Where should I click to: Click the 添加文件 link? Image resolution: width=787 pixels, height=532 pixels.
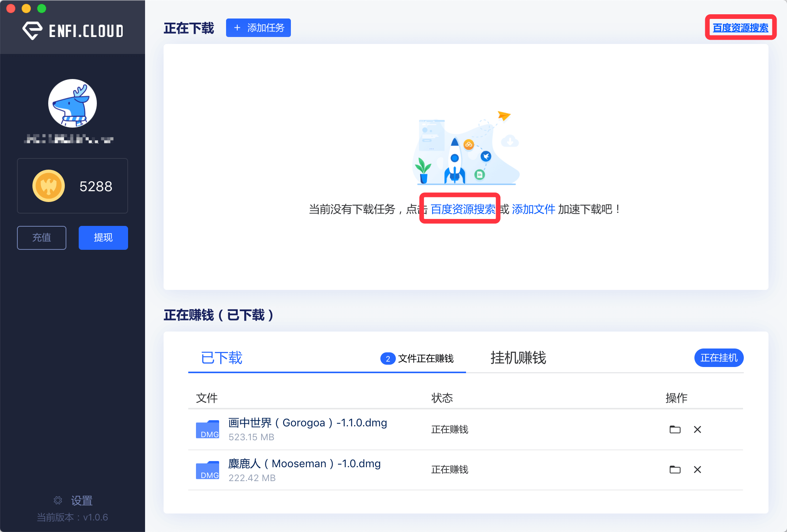click(534, 209)
